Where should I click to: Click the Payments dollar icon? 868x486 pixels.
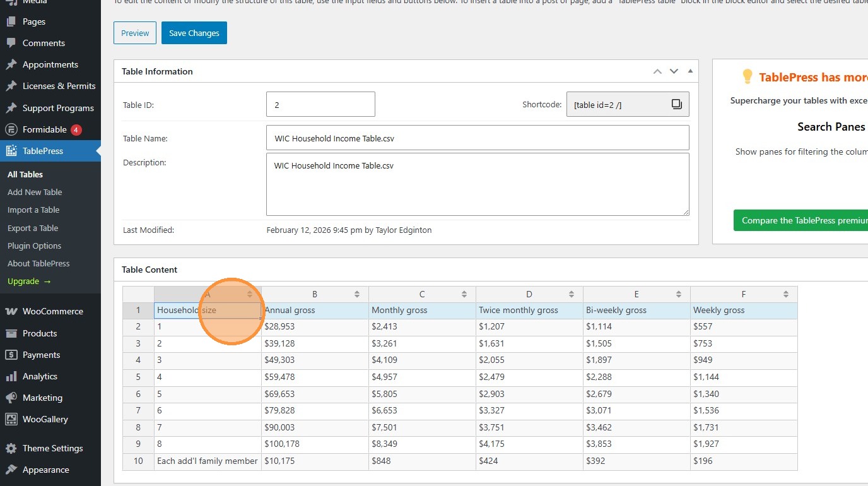(x=11, y=355)
